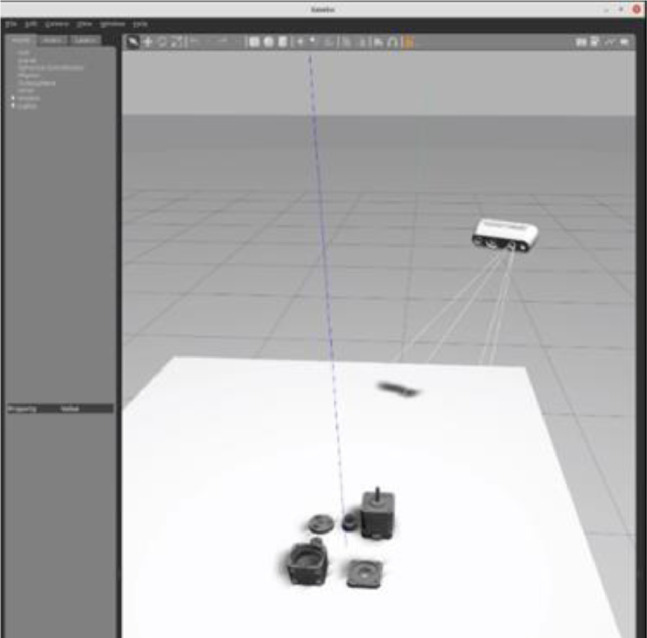Click the orange change view angle icon

(x=408, y=42)
